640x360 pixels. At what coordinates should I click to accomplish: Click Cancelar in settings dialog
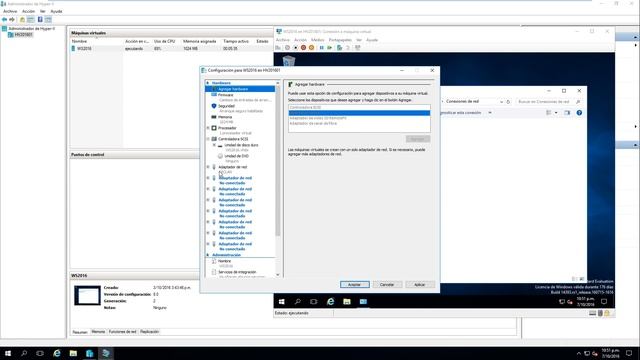coord(387,284)
